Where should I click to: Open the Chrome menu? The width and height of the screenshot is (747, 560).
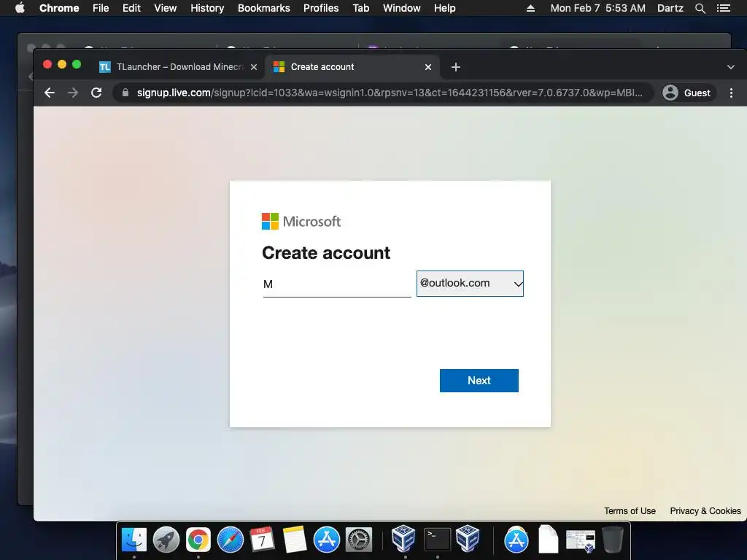(59, 8)
